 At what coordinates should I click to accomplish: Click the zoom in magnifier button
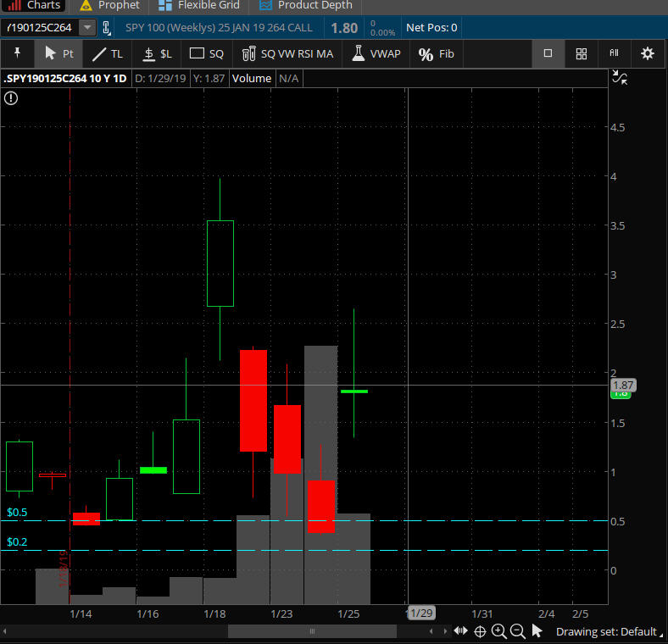(x=498, y=631)
